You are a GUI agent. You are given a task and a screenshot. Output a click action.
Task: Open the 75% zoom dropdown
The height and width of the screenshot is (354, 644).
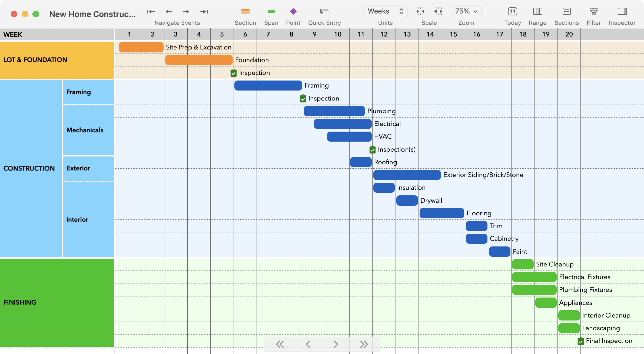tap(466, 11)
